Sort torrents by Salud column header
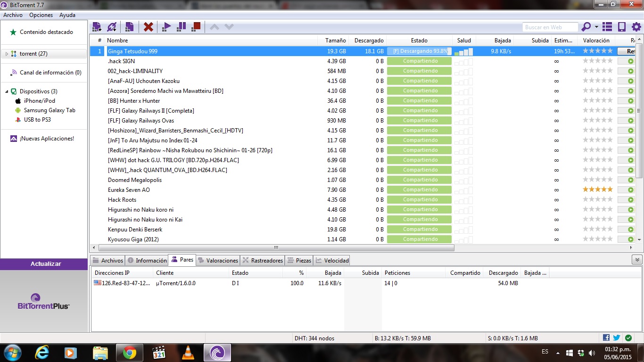Image resolution: width=644 pixels, height=362 pixels. point(464,41)
